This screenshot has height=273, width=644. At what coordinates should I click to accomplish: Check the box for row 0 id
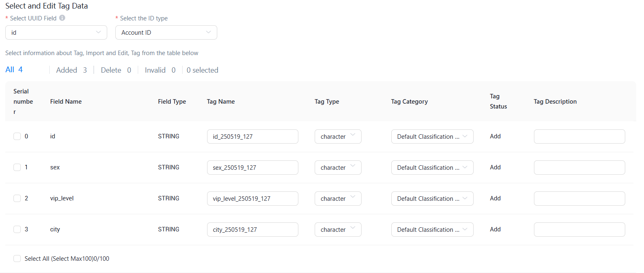(17, 136)
